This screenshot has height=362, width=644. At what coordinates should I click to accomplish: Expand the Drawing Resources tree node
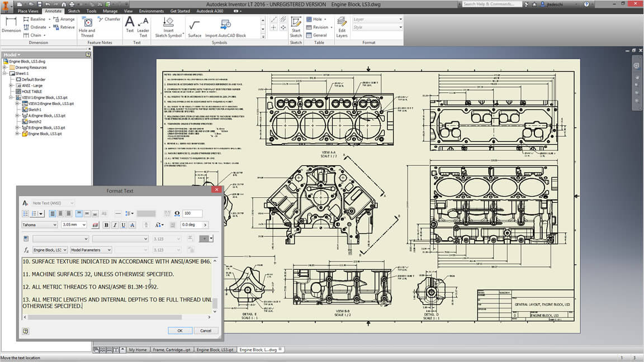click(x=5, y=68)
